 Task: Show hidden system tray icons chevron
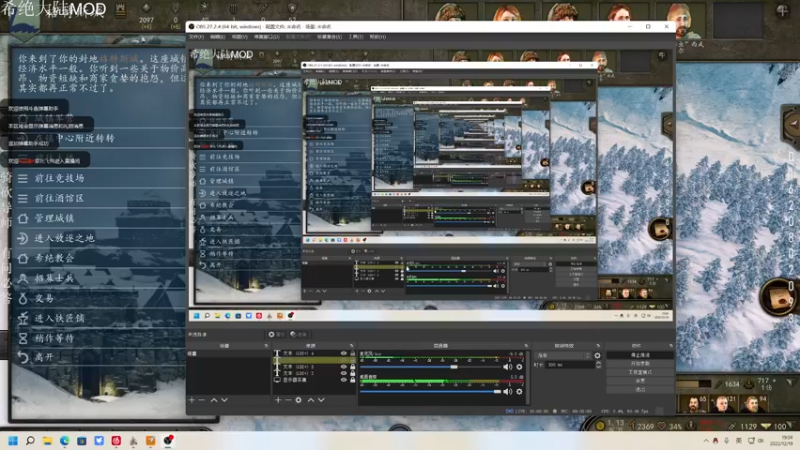(706, 441)
